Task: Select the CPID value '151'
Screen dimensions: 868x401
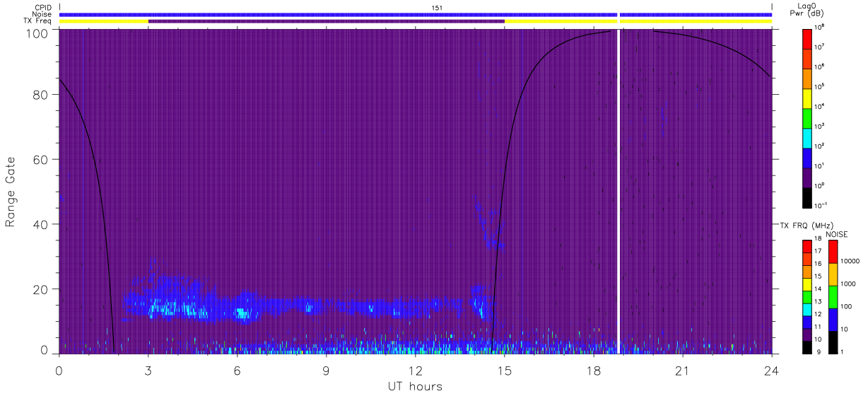Action: 438,8
